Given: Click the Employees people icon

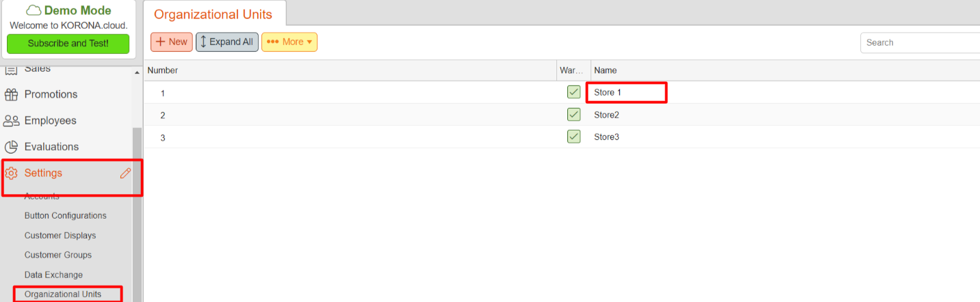Looking at the screenshot, I should 11,120.
